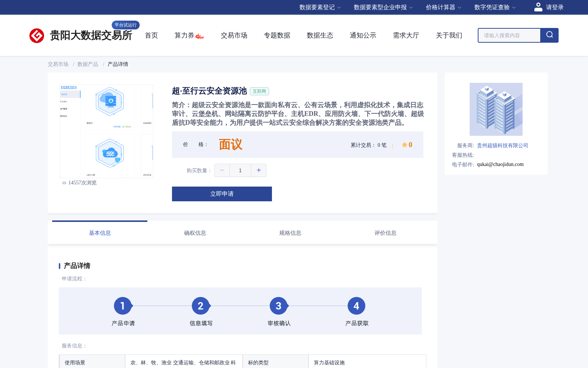588x368 pixels.
Task: Decrease purchase quantity with minus button
Action: [222, 170]
